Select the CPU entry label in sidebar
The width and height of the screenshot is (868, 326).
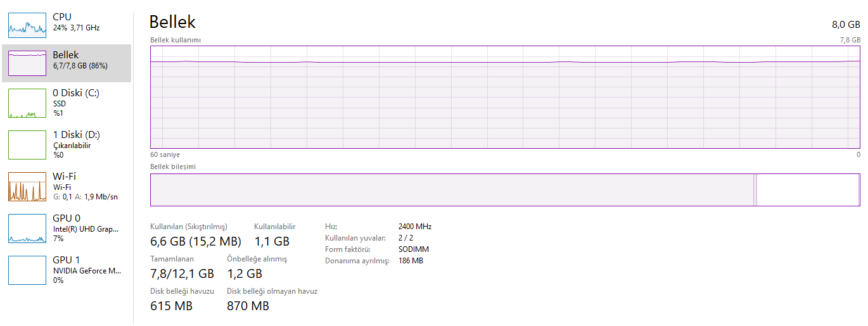(62, 16)
